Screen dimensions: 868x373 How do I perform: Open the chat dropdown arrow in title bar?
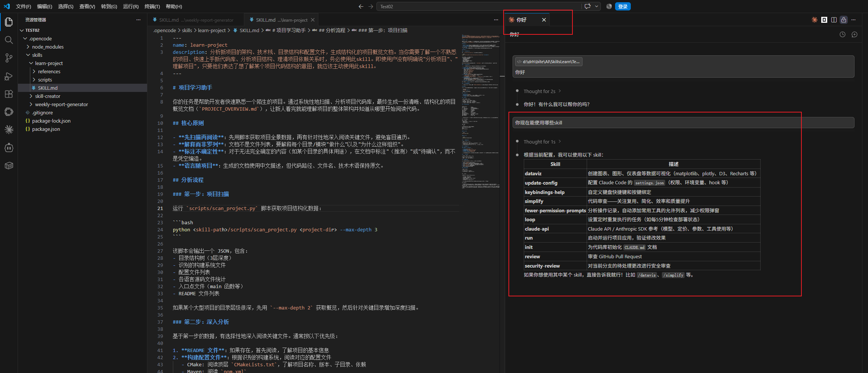(x=596, y=6)
